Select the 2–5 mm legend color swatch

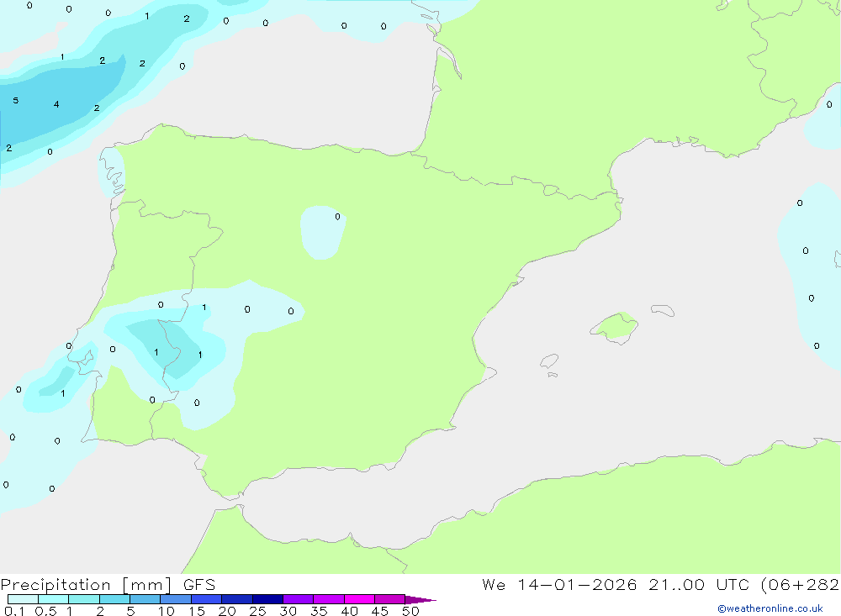114,599
